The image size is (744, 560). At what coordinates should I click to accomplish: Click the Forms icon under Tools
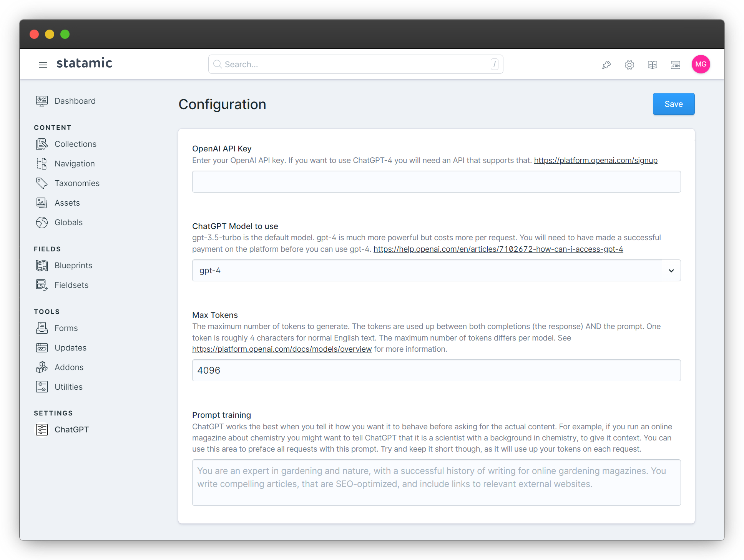point(42,327)
